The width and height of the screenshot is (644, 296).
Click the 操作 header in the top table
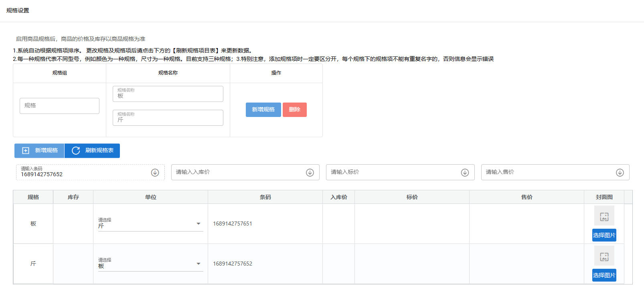pos(276,73)
